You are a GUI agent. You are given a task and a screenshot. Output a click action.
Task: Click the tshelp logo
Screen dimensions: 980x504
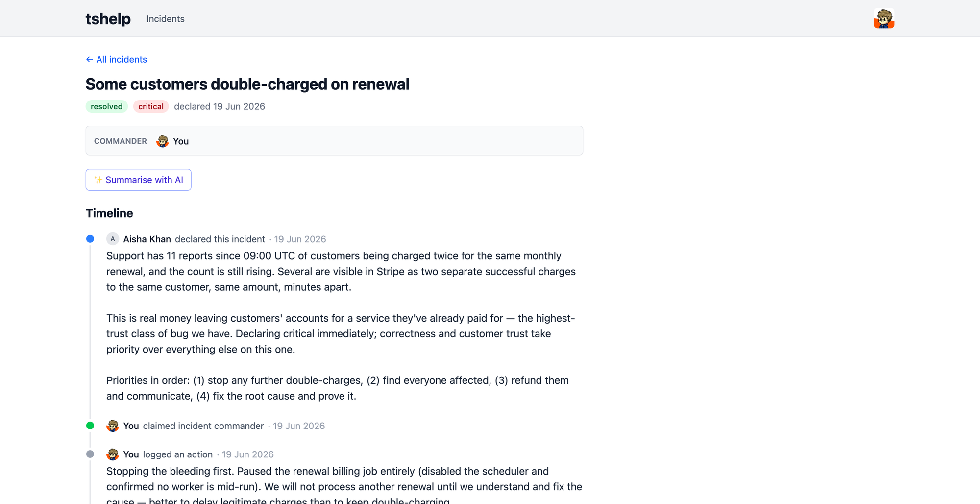108,19
